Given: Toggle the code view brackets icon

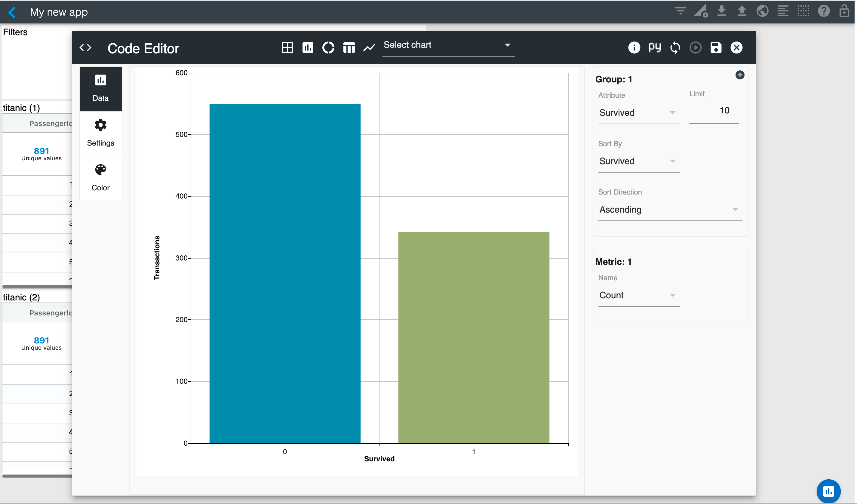Looking at the screenshot, I should 86,48.
